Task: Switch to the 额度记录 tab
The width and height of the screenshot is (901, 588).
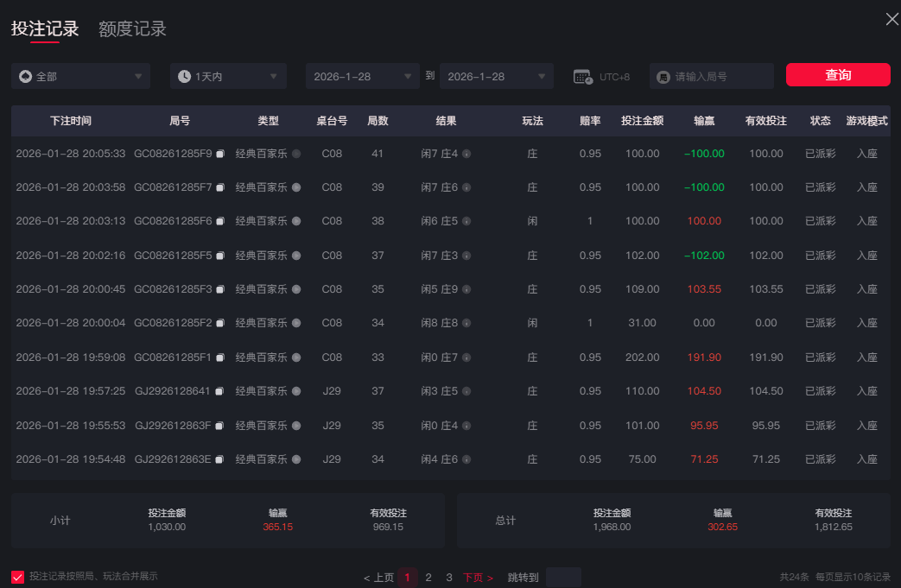Action: pos(132,29)
